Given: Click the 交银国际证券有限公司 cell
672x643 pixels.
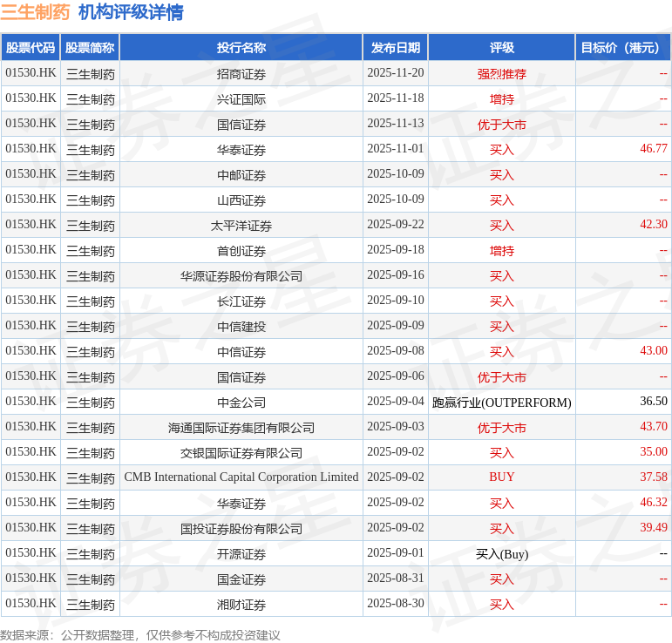Looking at the screenshot, I should pyautogui.click(x=241, y=453).
